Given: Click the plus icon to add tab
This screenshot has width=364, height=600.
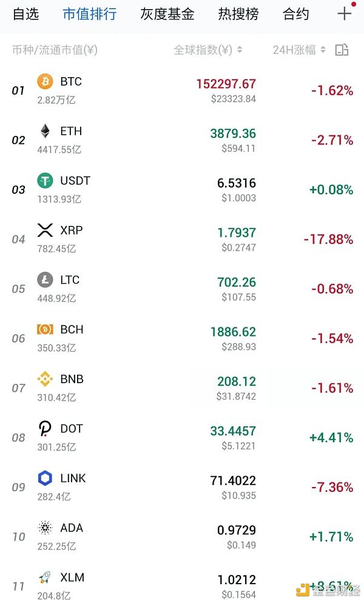Looking at the screenshot, I should (344, 13).
